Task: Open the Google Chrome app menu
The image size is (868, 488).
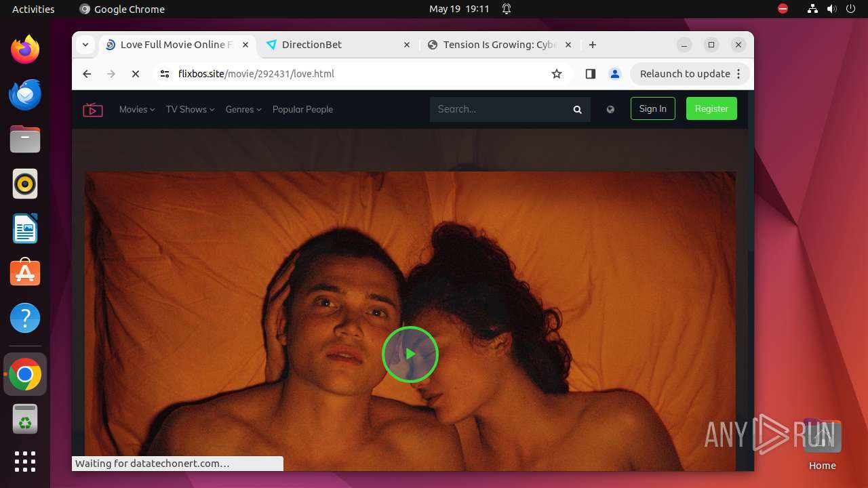Action: click(122, 9)
